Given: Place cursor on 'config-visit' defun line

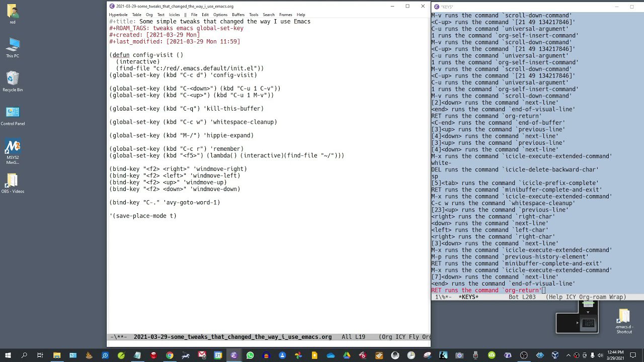Looking at the screenshot, I should pos(146,55).
